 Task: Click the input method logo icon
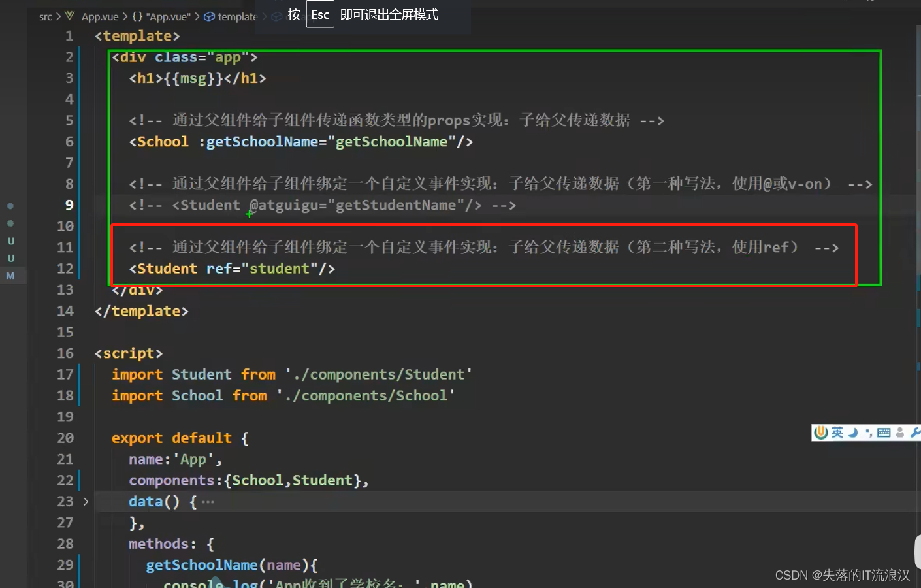(x=821, y=433)
